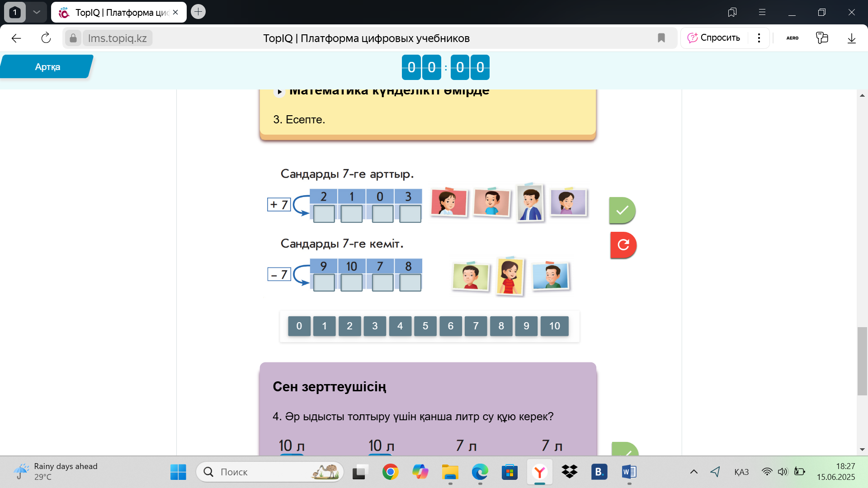Click the Спросить assistant button
This screenshot has width=868, height=488.
tap(714, 38)
